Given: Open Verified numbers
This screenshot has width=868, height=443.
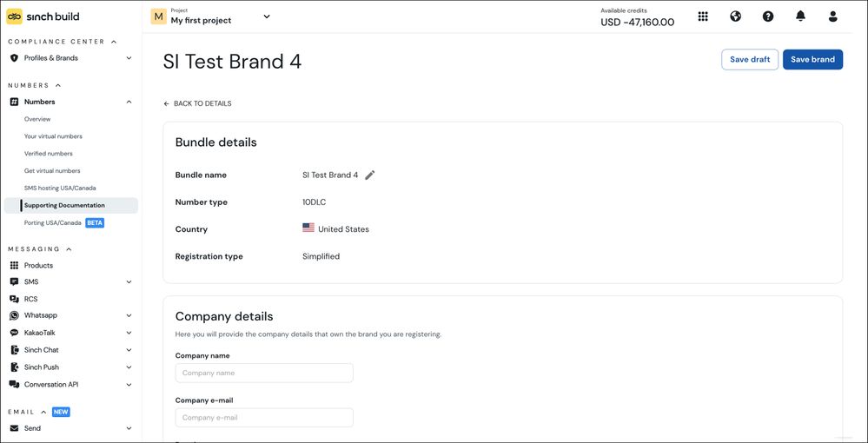Looking at the screenshot, I should coord(48,154).
